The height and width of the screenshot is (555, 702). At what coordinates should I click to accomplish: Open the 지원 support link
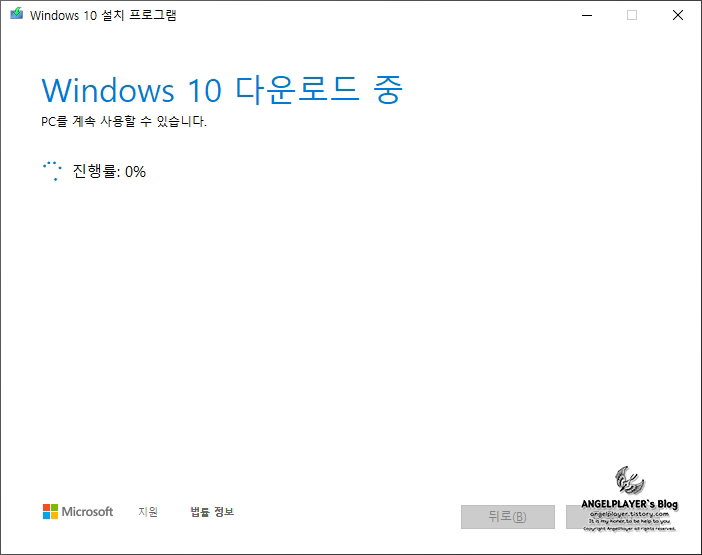[x=148, y=512]
